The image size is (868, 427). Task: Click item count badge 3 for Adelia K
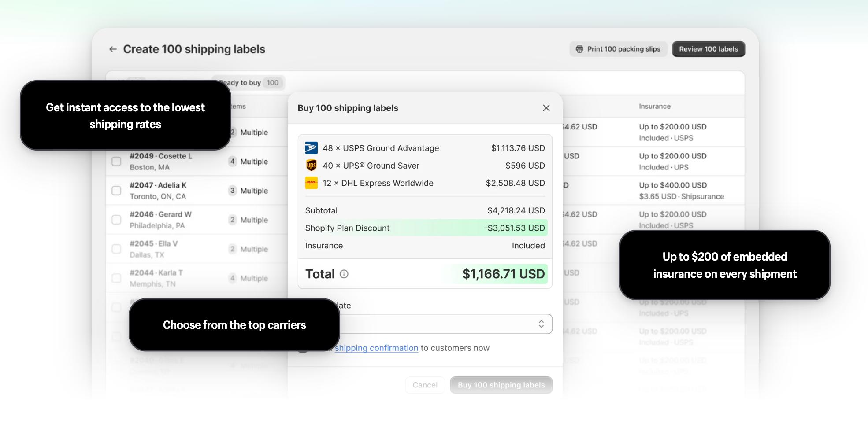pyautogui.click(x=232, y=190)
